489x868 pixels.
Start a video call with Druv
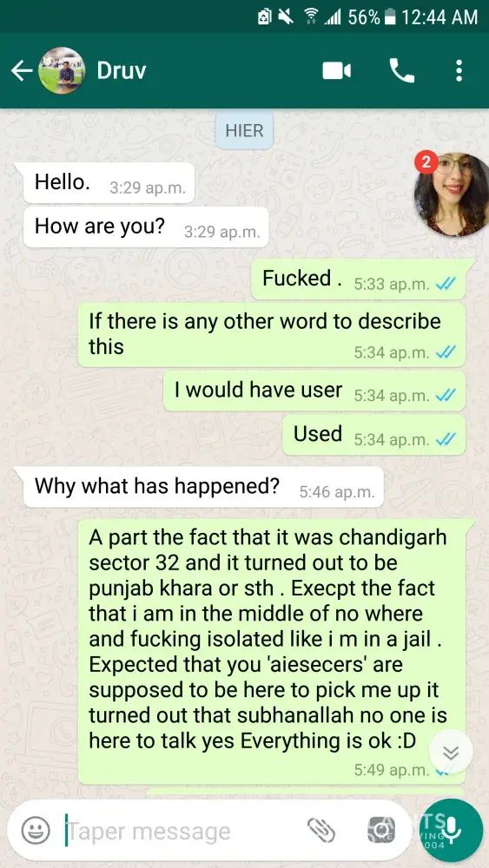click(x=337, y=71)
